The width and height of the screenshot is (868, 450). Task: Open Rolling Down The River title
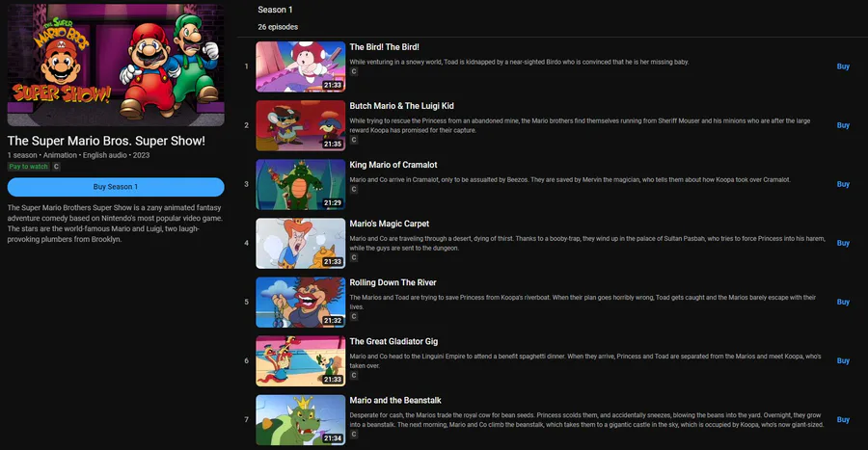[x=393, y=282]
